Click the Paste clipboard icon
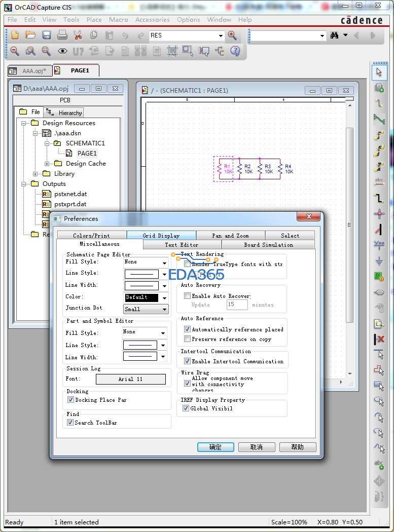The height and width of the screenshot is (532, 394). [x=109, y=35]
